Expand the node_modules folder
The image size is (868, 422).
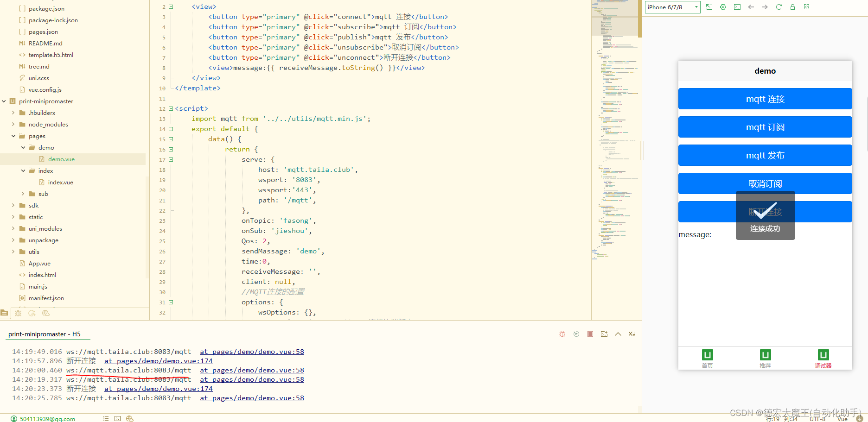pos(13,124)
